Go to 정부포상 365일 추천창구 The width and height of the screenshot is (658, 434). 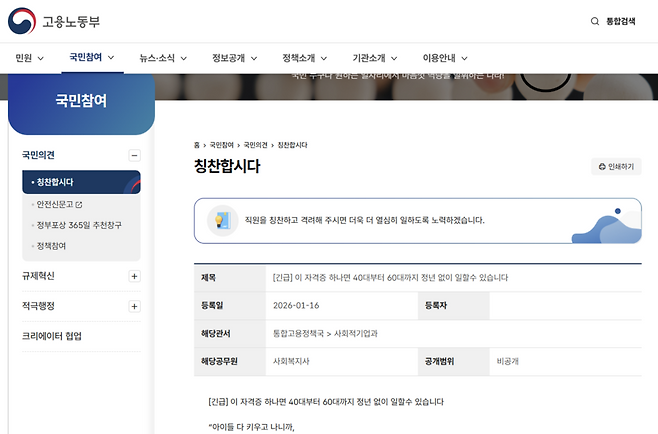pos(78,225)
